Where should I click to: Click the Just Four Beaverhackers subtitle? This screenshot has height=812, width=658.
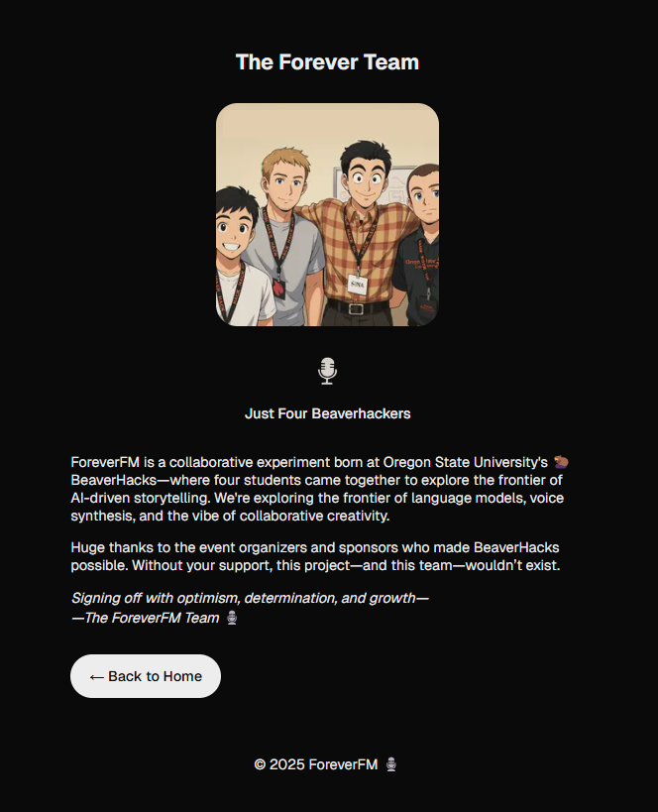point(327,413)
